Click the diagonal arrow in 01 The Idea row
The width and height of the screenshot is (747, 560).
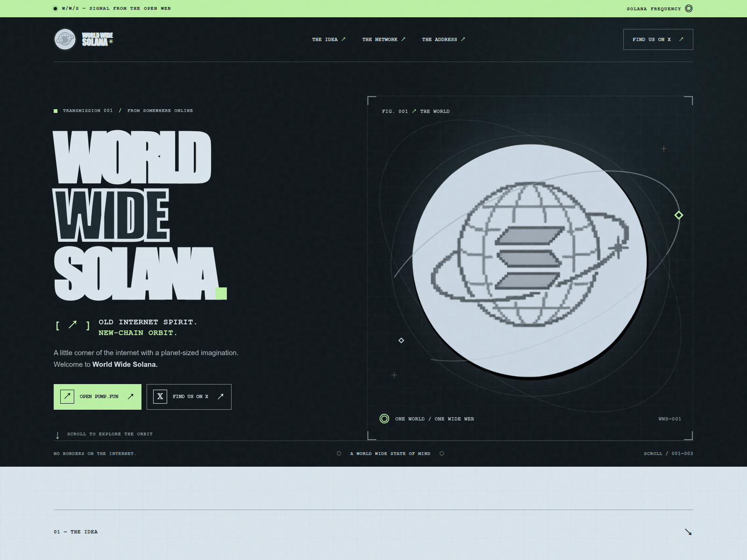pyautogui.click(x=688, y=532)
